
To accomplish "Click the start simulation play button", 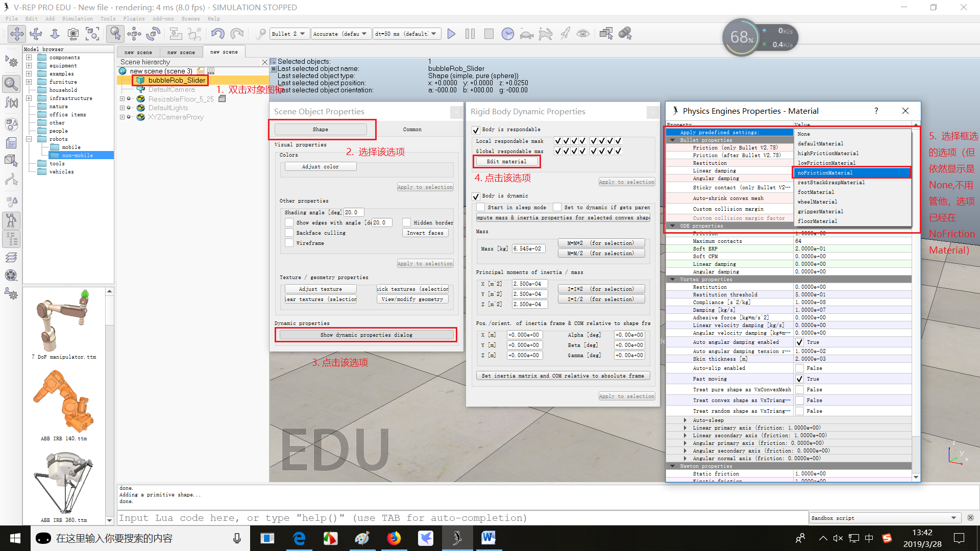I will tap(451, 34).
